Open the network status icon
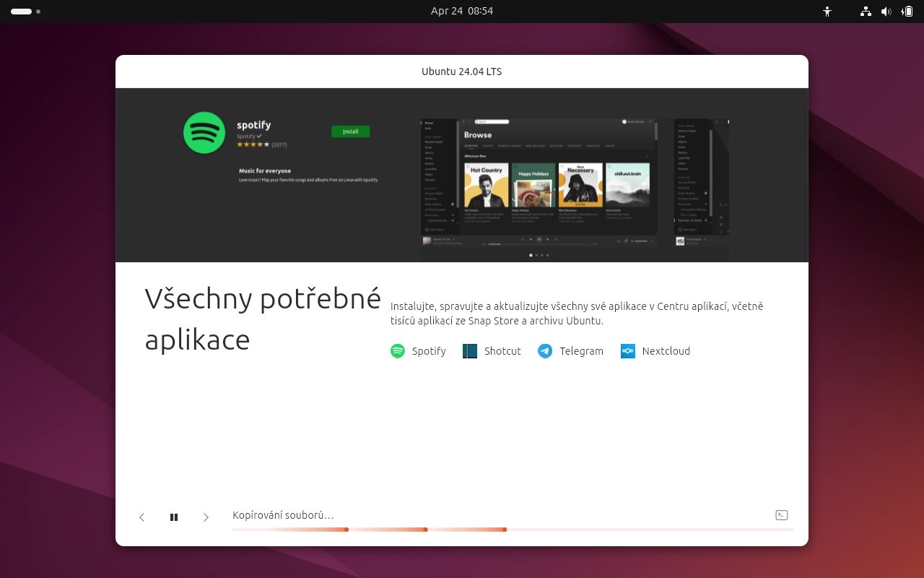 [x=866, y=12]
